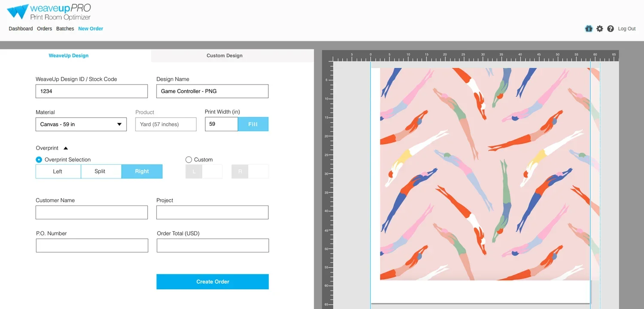Click the Design ID / Stock Code field

point(91,91)
